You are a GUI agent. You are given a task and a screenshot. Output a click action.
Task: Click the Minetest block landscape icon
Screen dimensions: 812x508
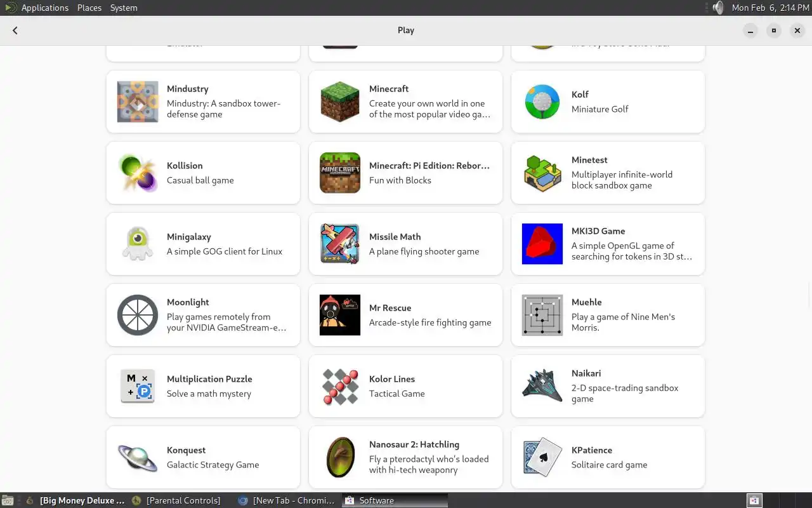point(542,173)
